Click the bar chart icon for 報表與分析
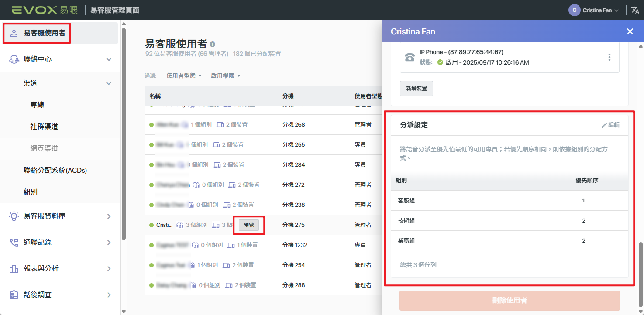Viewport: 644px width, 315px height. click(x=14, y=268)
